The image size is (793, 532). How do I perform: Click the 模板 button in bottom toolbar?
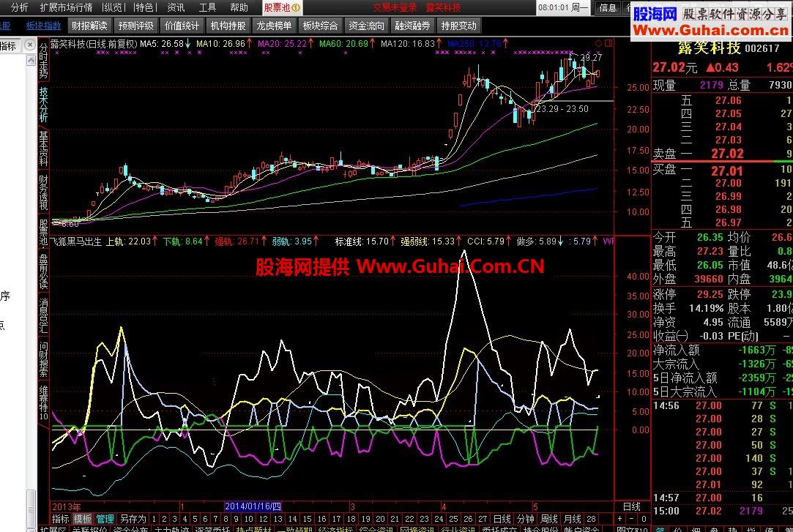(x=83, y=519)
